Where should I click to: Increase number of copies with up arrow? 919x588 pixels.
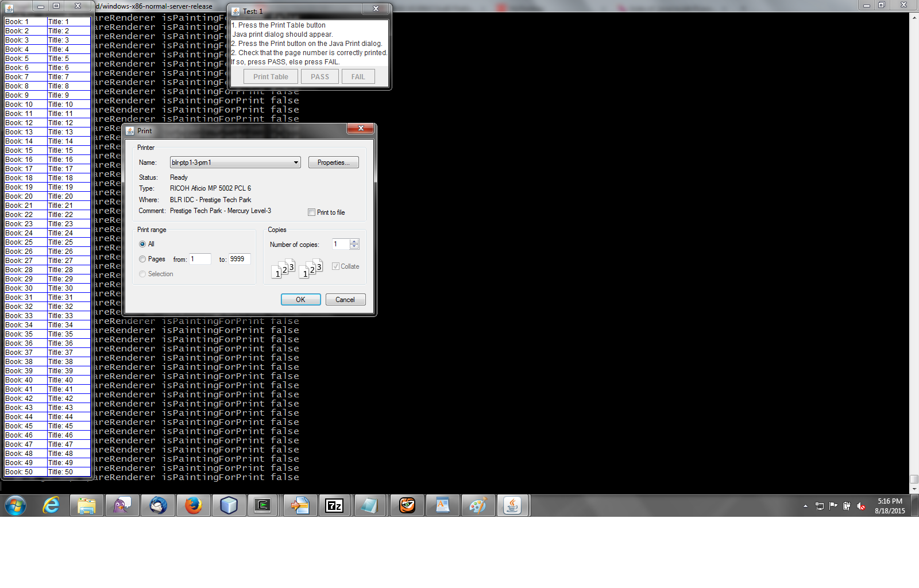coord(354,242)
